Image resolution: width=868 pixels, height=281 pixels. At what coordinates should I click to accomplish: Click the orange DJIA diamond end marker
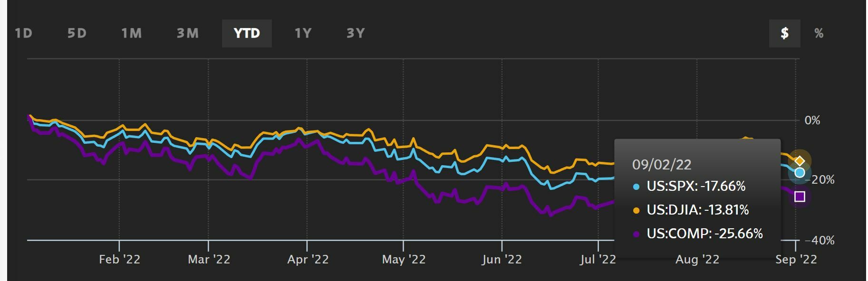point(800,161)
